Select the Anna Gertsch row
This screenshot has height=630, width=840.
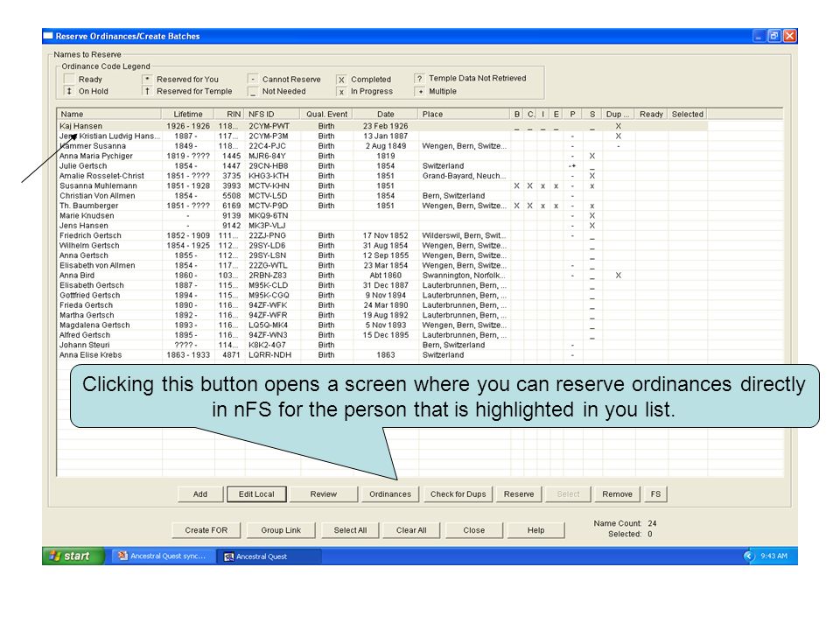382,255
